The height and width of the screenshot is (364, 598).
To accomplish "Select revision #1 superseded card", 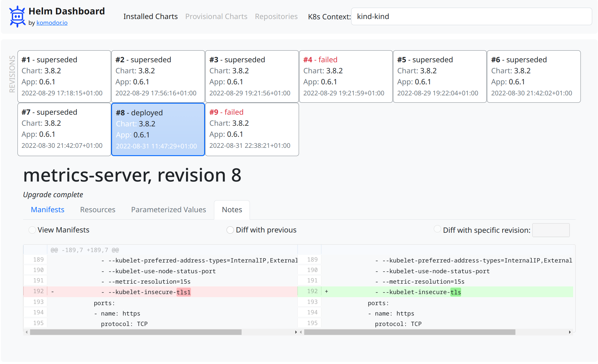I will (64, 76).
